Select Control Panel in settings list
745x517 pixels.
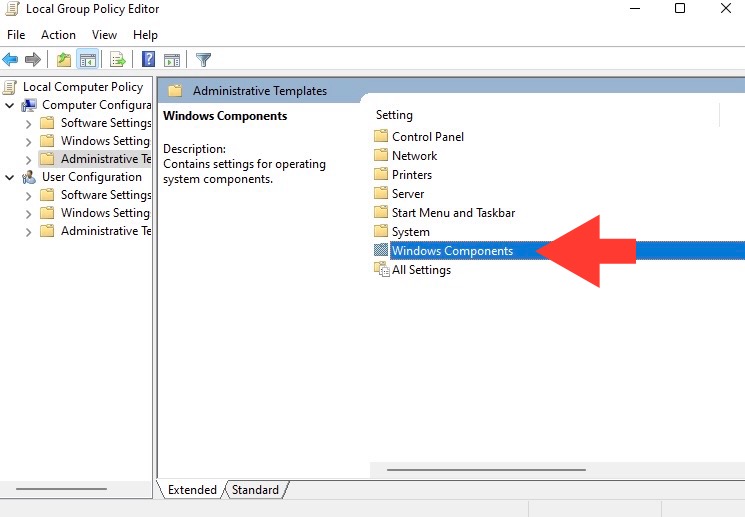[428, 137]
